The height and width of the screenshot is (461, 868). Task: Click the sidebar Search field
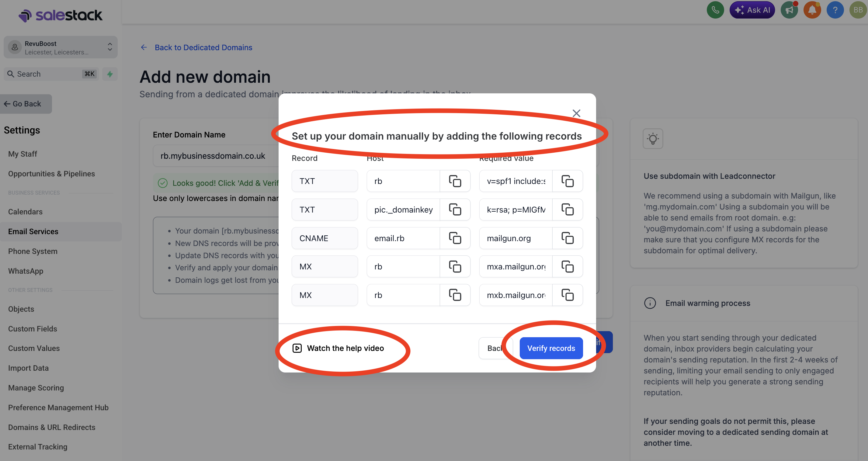point(51,74)
